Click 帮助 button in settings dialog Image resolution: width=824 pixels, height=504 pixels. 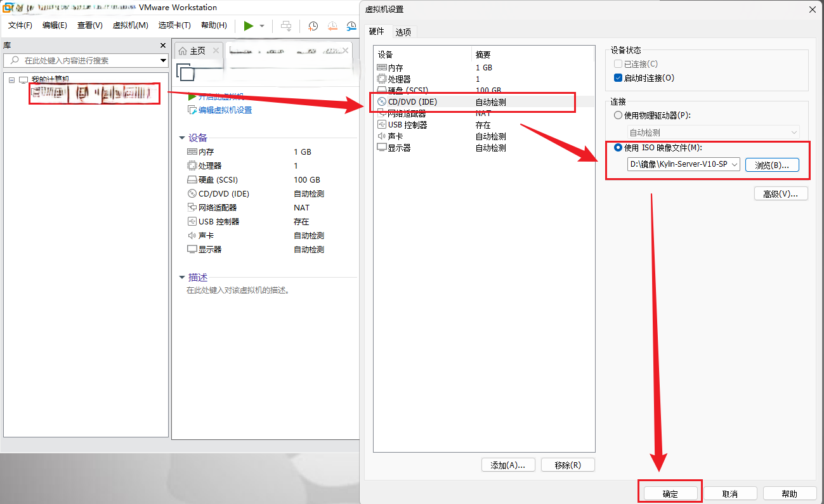(790, 494)
